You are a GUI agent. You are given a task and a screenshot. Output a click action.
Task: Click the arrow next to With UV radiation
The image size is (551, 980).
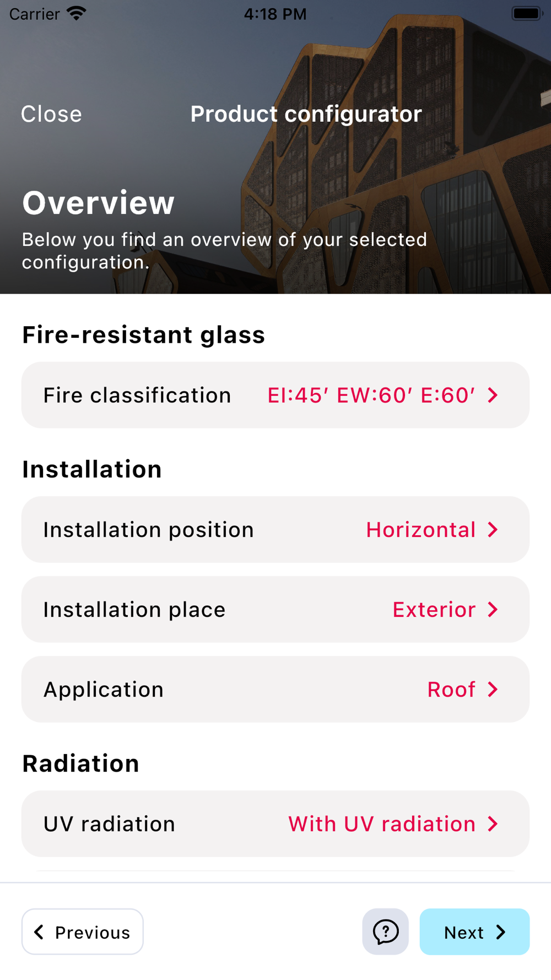[493, 824]
